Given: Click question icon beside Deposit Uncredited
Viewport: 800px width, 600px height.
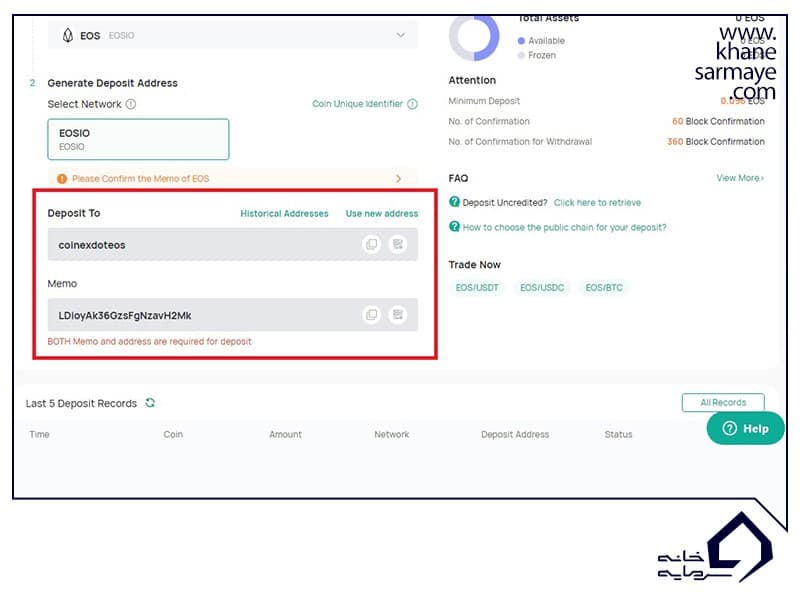Looking at the screenshot, I should click(x=454, y=202).
